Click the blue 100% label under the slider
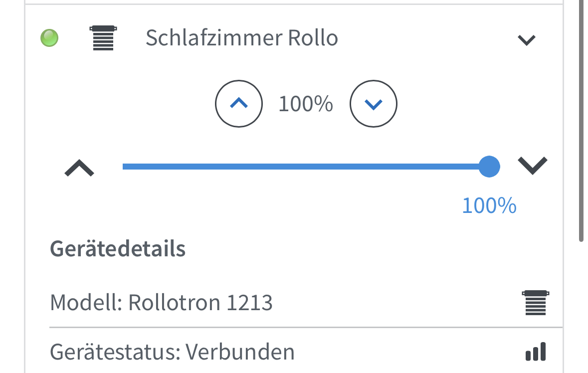Image resolution: width=588 pixels, height=373 pixels. point(489,205)
